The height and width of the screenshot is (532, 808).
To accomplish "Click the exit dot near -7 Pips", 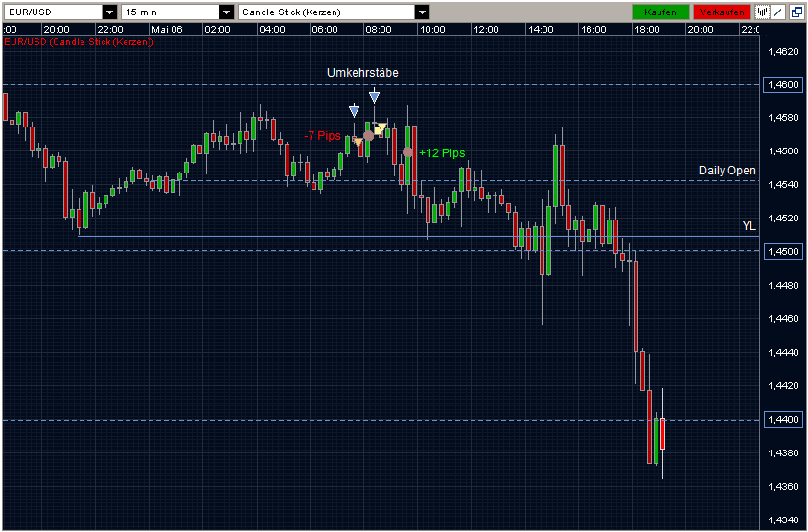I will coord(368,136).
